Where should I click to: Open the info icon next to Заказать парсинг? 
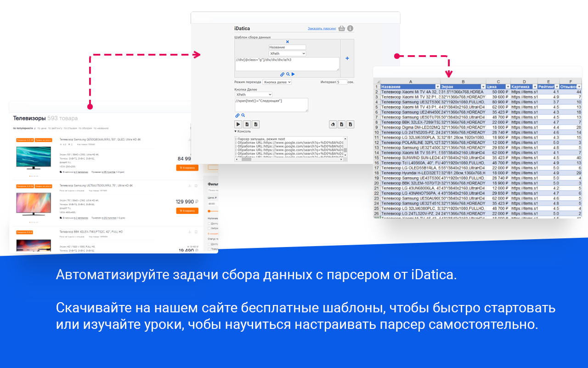(350, 29)
